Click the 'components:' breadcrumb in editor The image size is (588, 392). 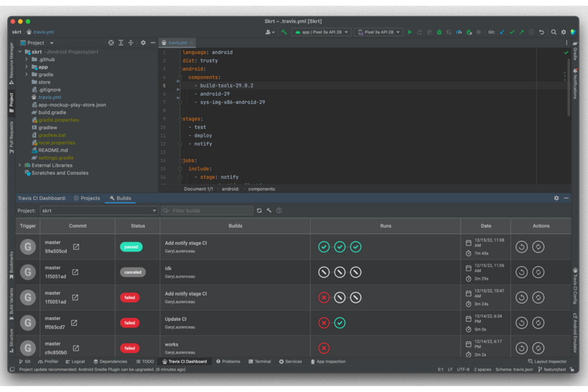point(262,189)
